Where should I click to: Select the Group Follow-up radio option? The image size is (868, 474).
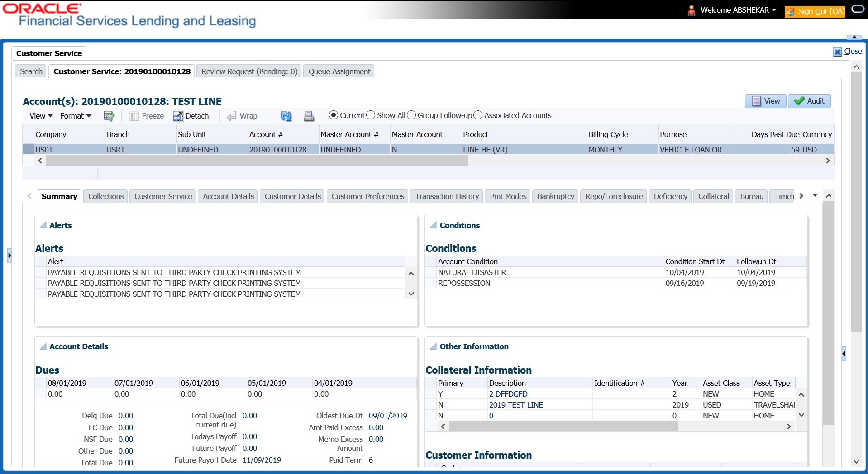tap(411, 115)
